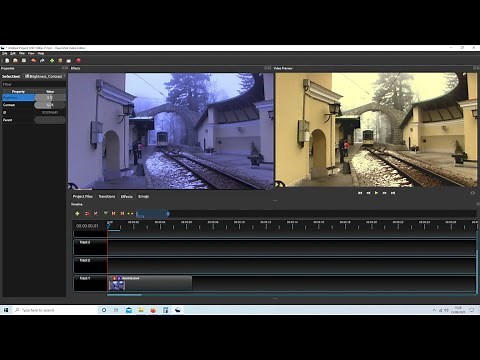
Task: Click the green Import Files plus icon
Action: click(x=52, y=60)
